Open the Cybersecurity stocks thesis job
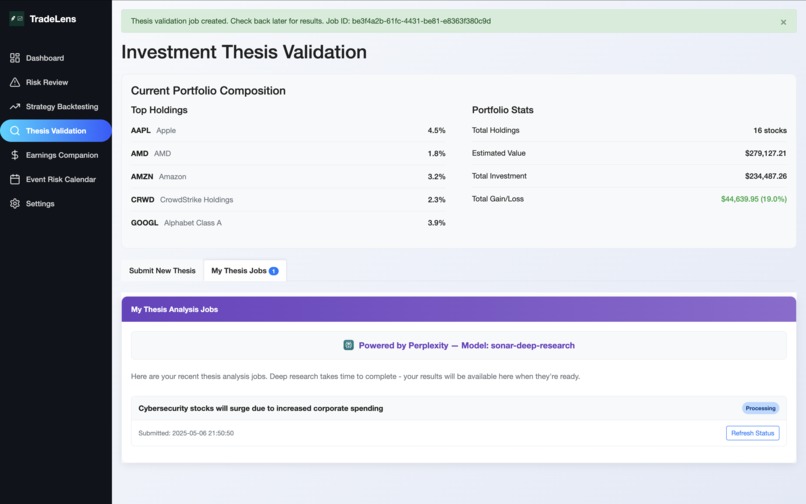This screenshot has width=806, height=504. (x=261, y=408)
